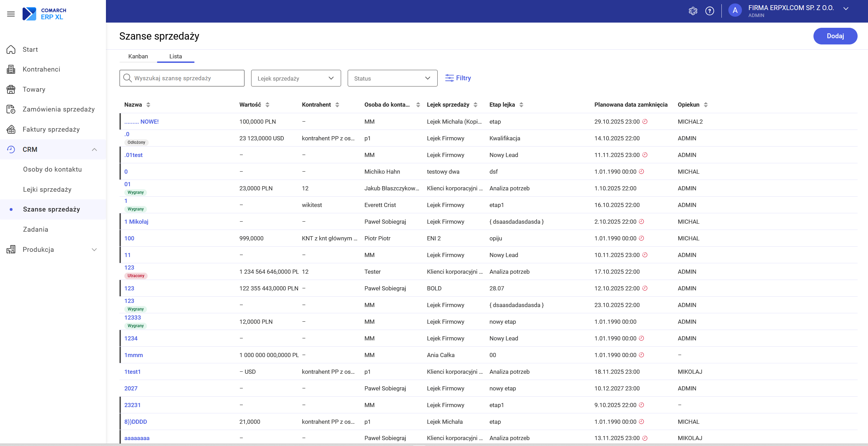Open the Lejek sprzedaży dropdown
Viewport: 868px width, 446px height.
coord(296,78)
